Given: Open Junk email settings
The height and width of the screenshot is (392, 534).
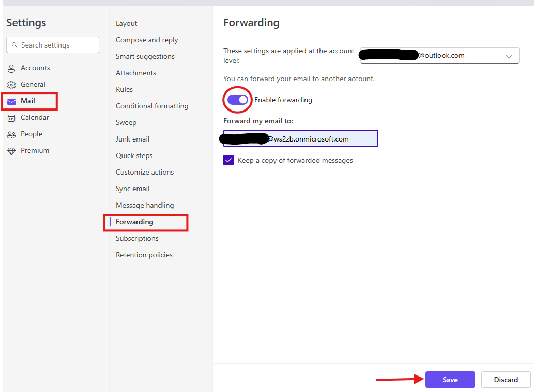Looking at the screenshot, I should [x=132, y=139].
